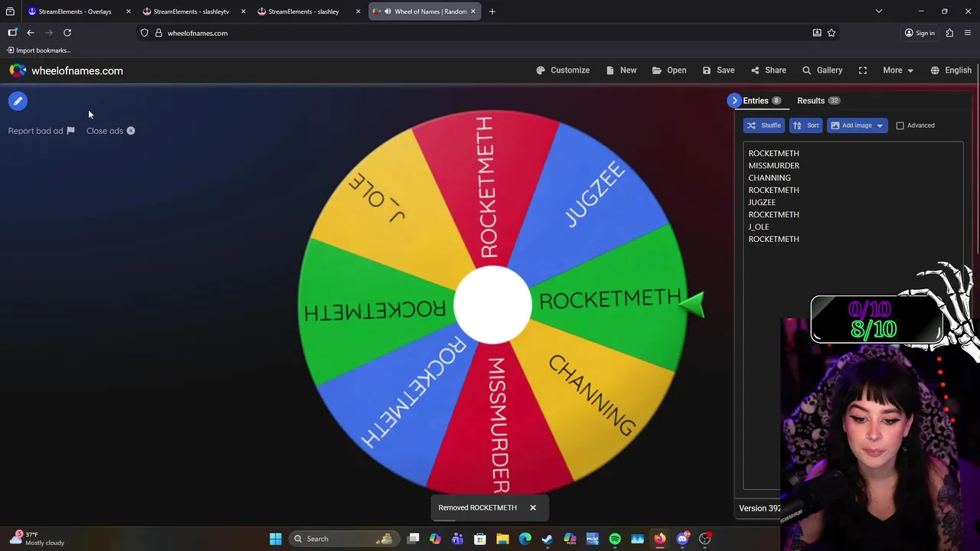Click the site padlock icon

[x=158, y=33]
